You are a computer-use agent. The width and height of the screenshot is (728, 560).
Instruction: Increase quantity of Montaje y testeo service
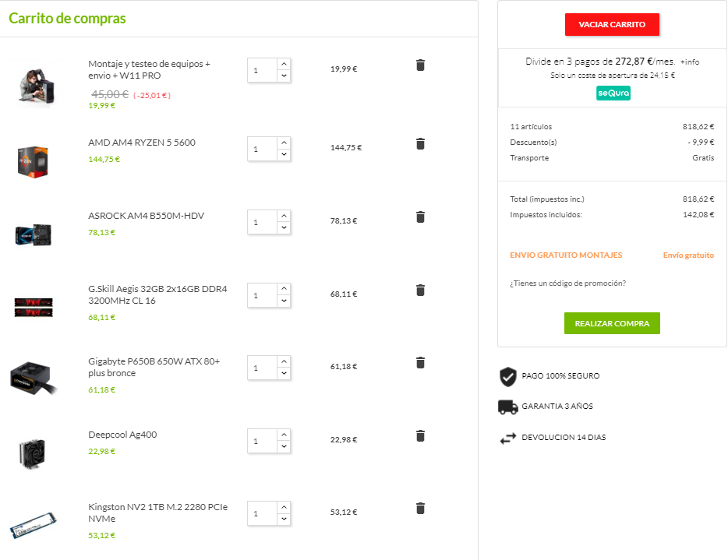tap(284, 64)
